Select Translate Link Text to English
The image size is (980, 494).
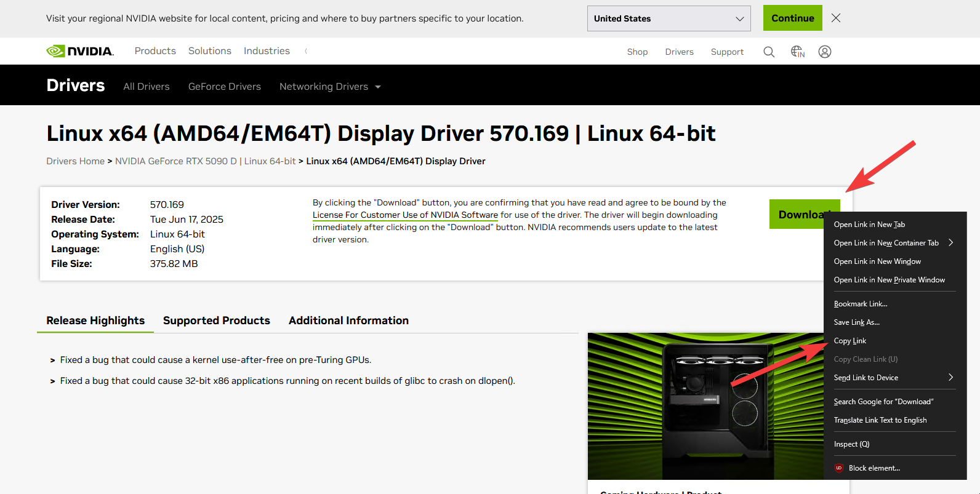tap(895, 420)
